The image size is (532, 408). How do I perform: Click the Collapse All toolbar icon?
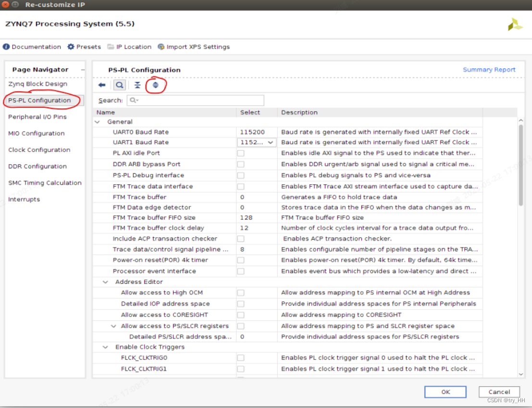click(137, 85)
